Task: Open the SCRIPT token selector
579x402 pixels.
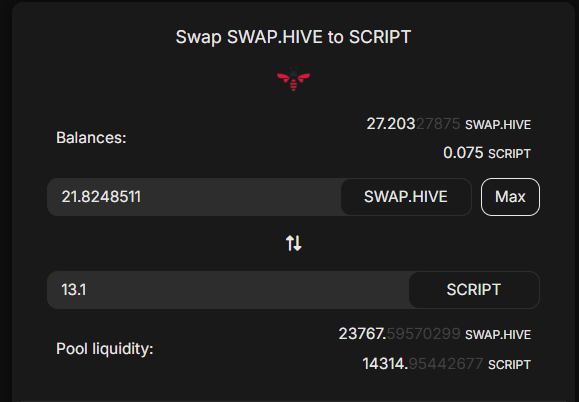Action: click(473, 290)
